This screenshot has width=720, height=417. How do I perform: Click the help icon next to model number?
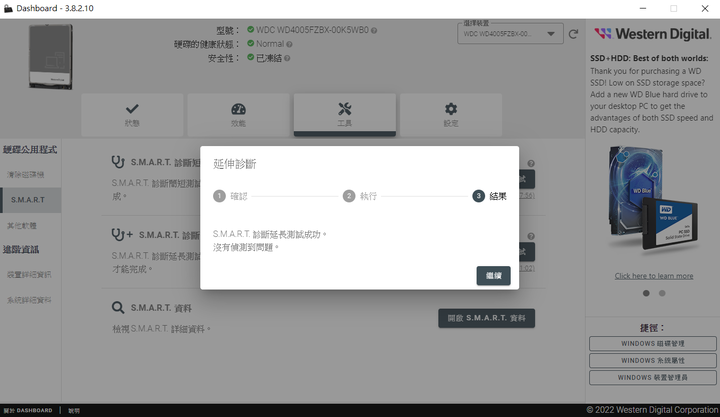tap(374, 31)
